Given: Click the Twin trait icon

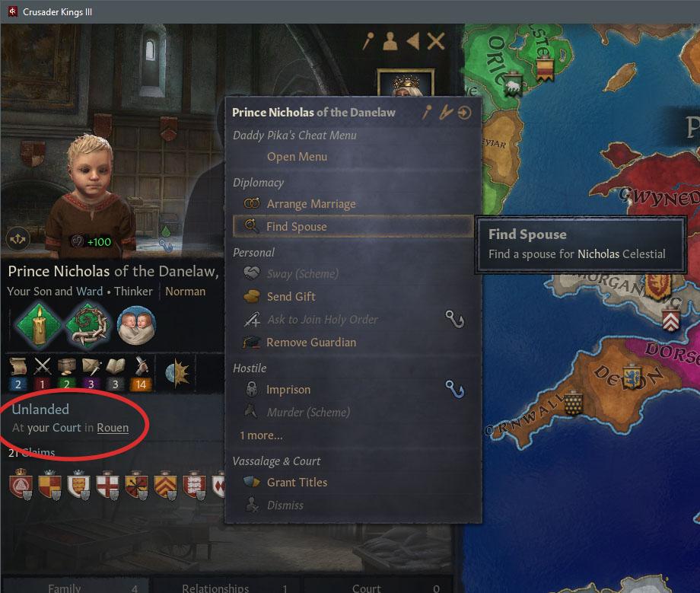Looking at the screenshot, I should pos(137,326).
